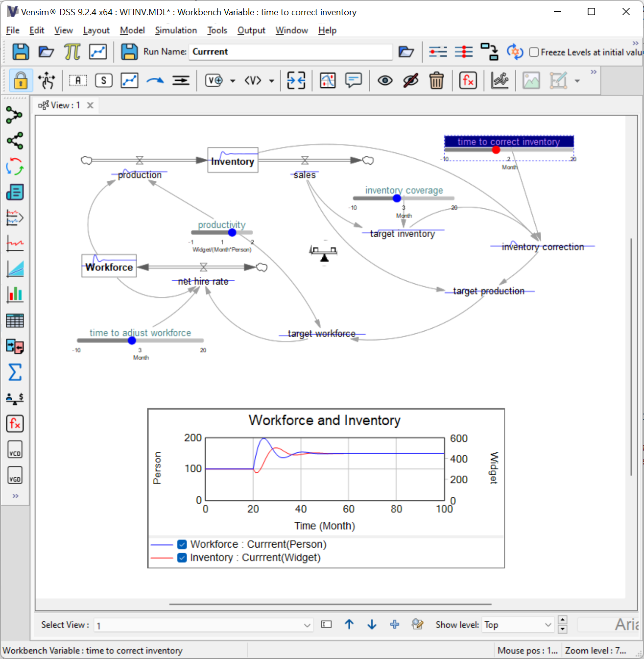Viewport: 644px width, 659px height.
Task: Open the Select View dropdown
Action: tap(306, 625)
